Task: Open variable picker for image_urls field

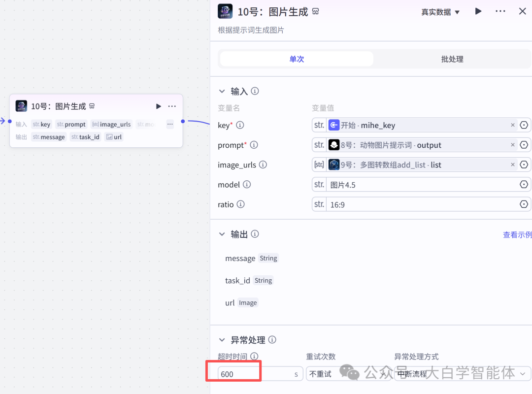Action: tap(524, 164)
